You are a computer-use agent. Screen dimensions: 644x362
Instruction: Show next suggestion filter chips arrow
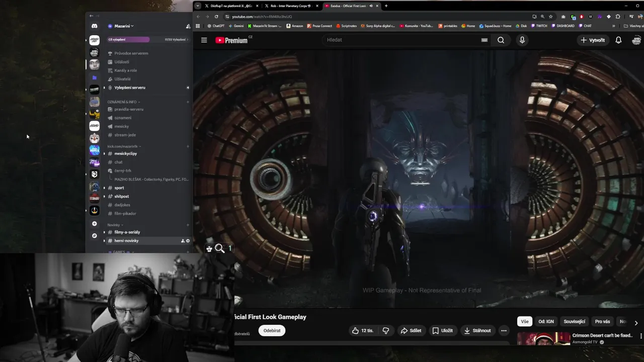[x=636, y=323]
